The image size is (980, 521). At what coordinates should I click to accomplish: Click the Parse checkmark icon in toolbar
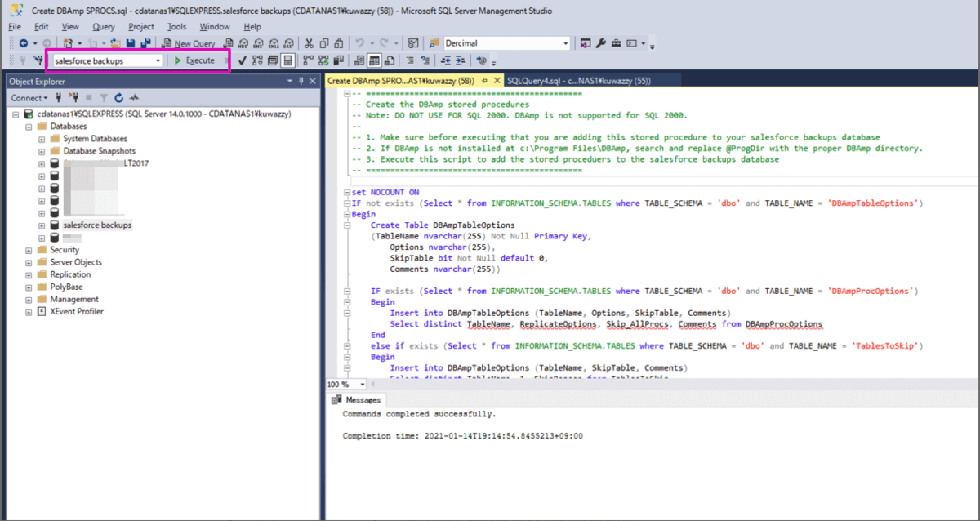(243, 60)
